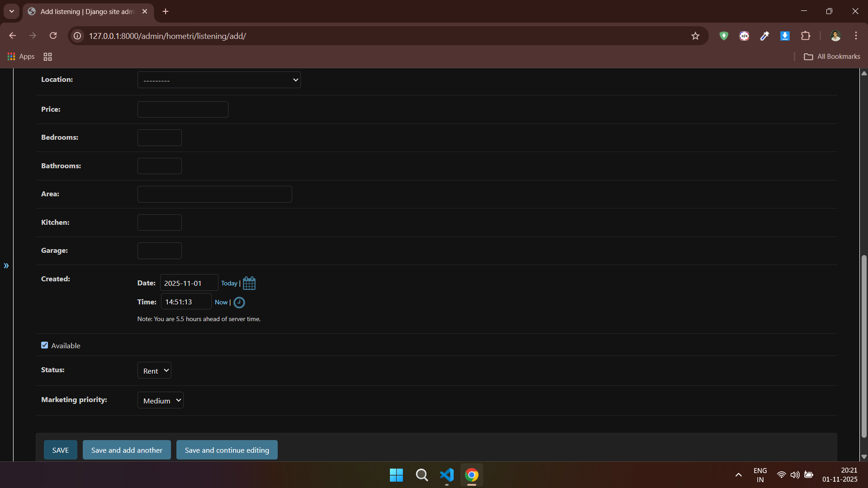The width and height of the screenshot is (868, 488).
Task: Go back to the previous page
Action: coord(13,36)
